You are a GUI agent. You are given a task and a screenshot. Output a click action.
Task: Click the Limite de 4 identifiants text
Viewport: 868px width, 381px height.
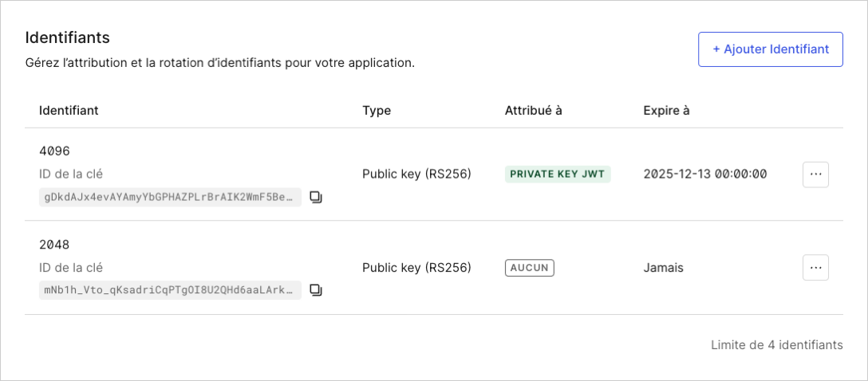click(777, 345)
